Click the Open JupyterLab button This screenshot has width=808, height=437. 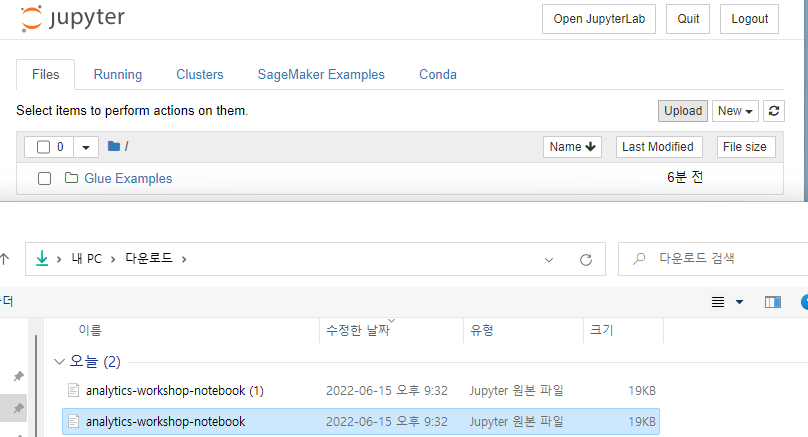coord(599,19)
